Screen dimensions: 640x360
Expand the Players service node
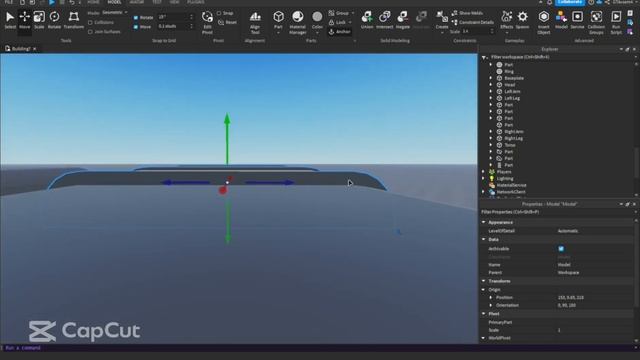tap(484, 172)
